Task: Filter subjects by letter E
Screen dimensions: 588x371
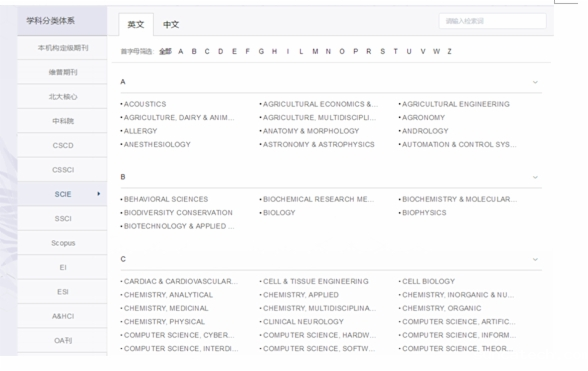Action: pyautogui.click(x=234, y=51)
